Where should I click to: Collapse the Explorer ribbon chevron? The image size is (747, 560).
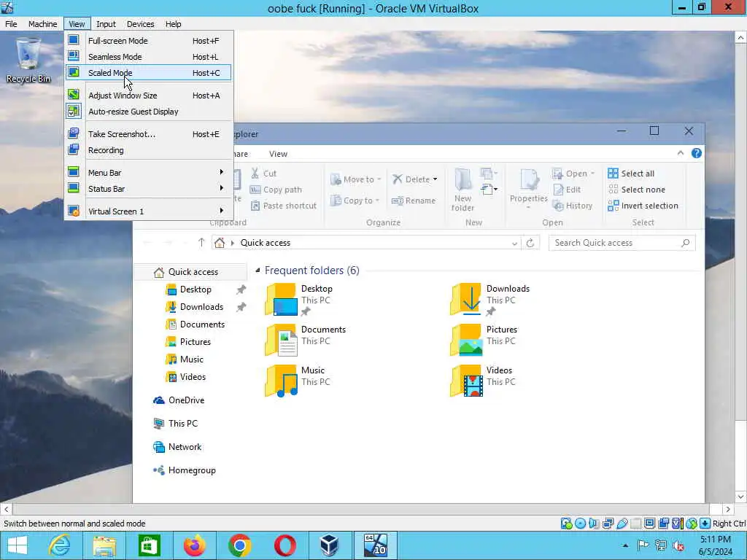[681, 153]
